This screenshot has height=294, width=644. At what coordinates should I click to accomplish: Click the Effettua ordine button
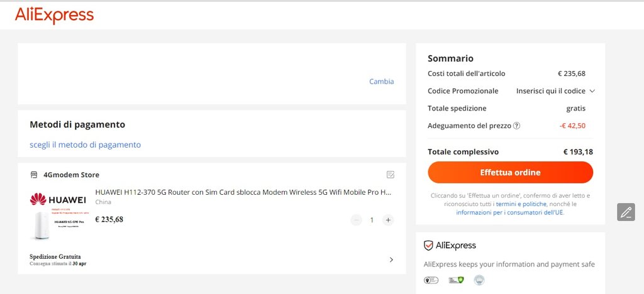(x=510, y=172)
